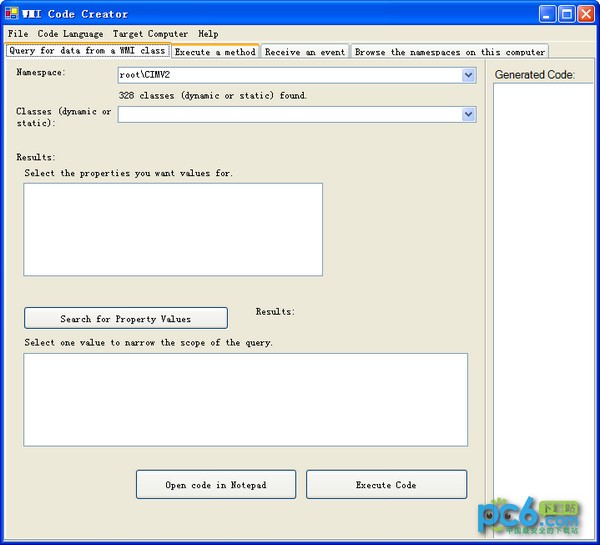Maximize the WMI Code Creator window
Image resolution: width=600 pixels, height=545 pixels.
tap(567, 14)
